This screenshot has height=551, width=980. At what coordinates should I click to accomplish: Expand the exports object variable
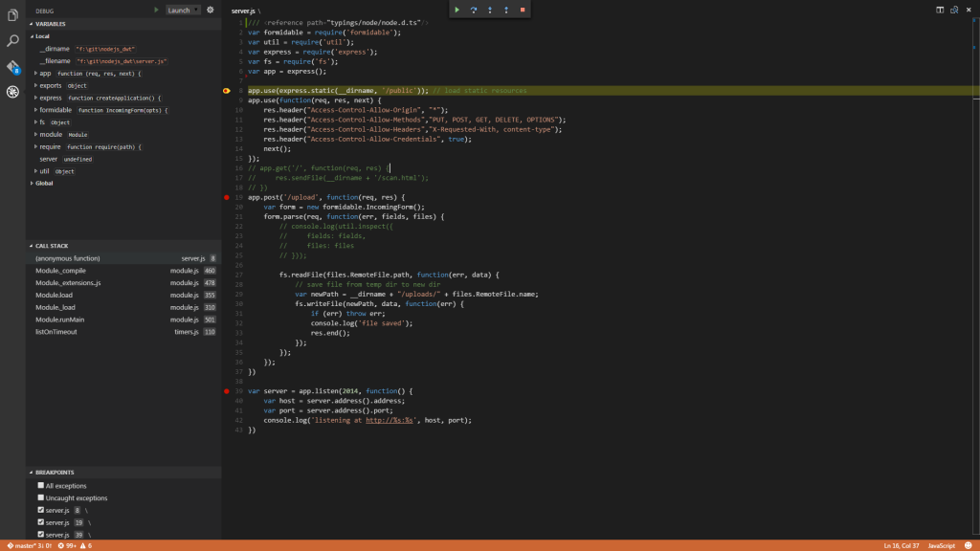(34, 84)
